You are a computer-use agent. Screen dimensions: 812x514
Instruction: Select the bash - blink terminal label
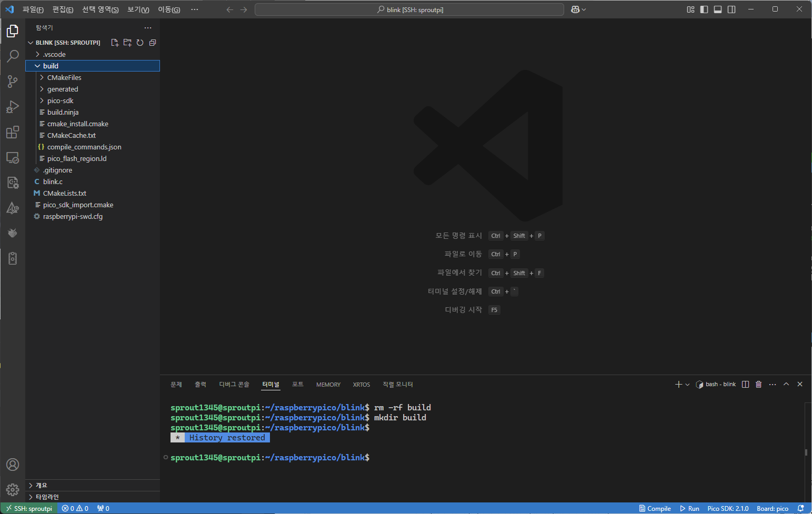point(716,385)
